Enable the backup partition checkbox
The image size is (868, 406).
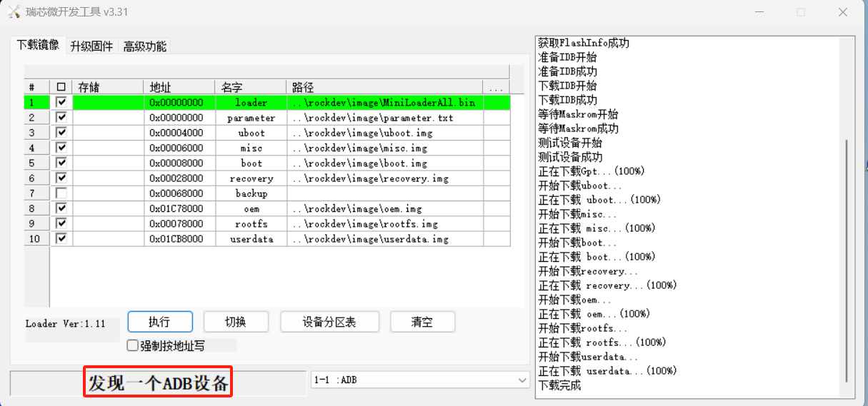pyautogui.click(x=61, y=193)
